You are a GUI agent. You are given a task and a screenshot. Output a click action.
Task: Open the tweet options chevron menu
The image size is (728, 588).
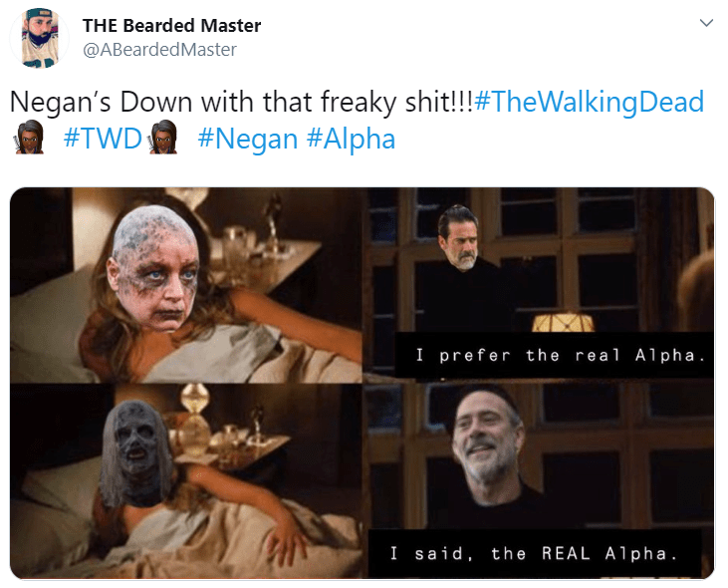tap(706, 23)
